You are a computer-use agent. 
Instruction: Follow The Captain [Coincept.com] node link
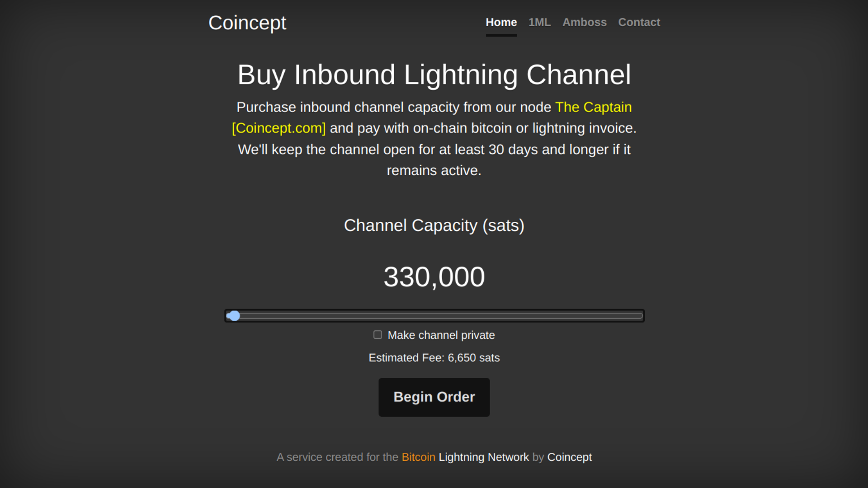click(x=594, y=107)
